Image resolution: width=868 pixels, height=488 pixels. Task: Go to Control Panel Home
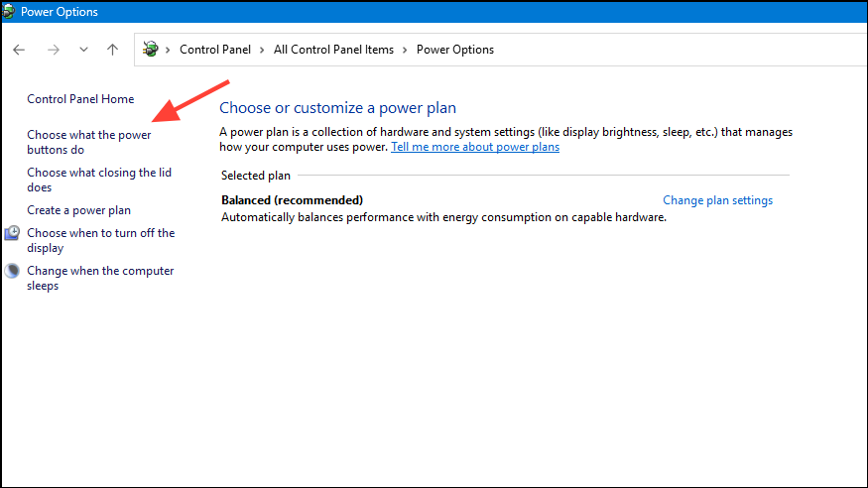coord(80,99)
